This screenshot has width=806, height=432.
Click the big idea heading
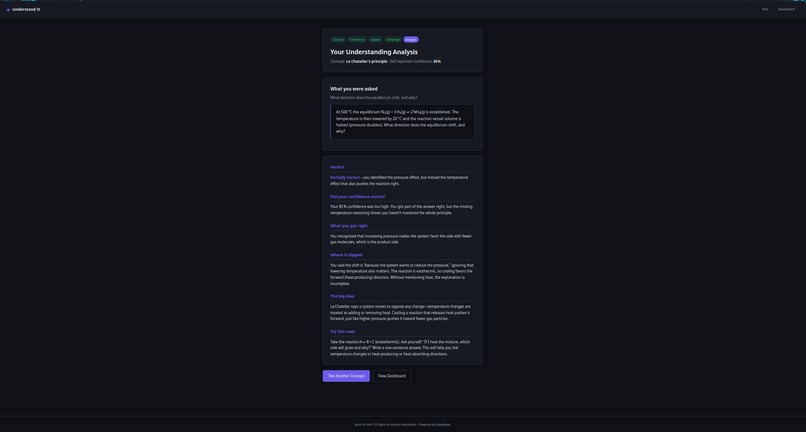pyautogui.click(x=342, y=296)
